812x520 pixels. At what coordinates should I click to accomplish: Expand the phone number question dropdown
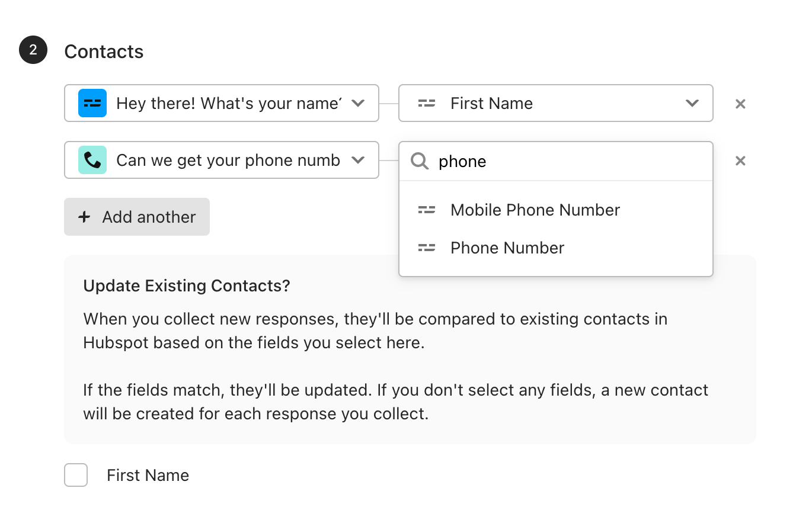pos(358,160)
